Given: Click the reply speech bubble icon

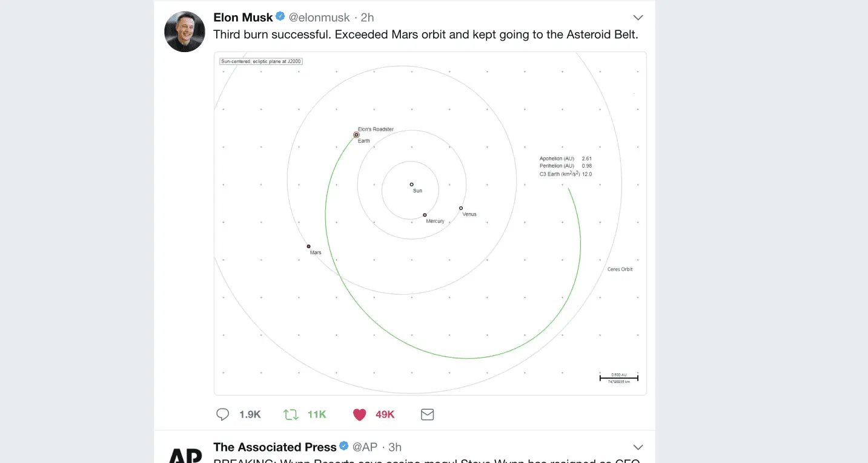Looking at the screenshot, I should click(x=223, y=415).
